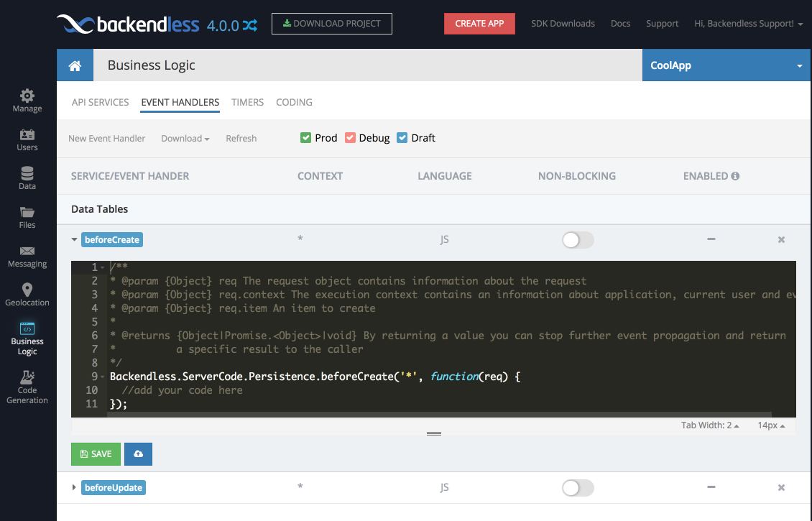
Task: Toggle the Prod checkbox
Action: tap(305, 138)
